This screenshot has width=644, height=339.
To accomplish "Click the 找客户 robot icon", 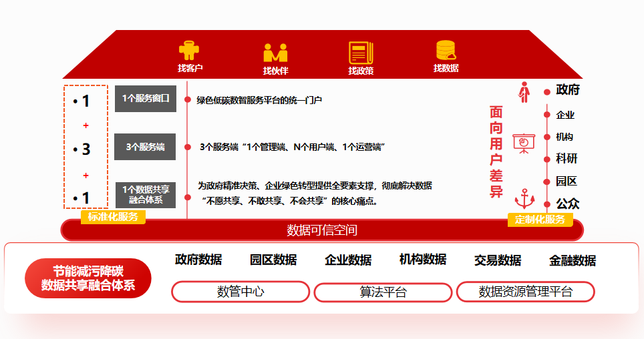I will pos(190,51).
